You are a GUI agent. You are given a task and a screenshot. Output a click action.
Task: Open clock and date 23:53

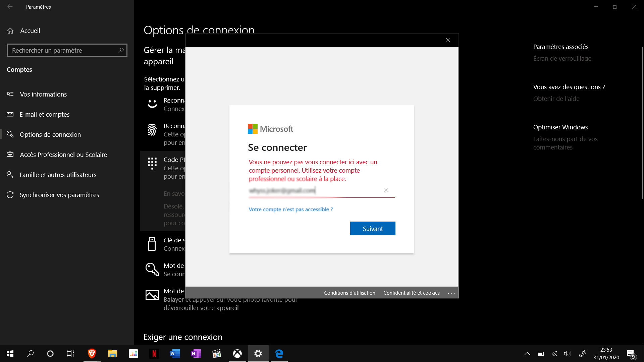(x=606, y=354)
